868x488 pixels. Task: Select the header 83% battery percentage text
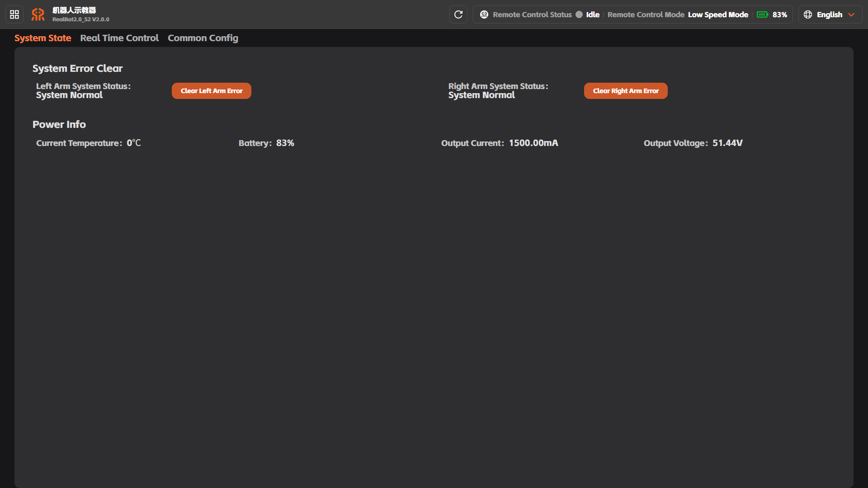pyautogui.click(x=780, y=14)
